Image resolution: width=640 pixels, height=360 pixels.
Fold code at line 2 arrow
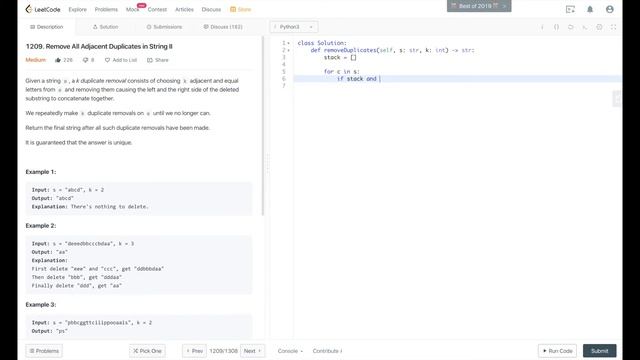point(289,50)
